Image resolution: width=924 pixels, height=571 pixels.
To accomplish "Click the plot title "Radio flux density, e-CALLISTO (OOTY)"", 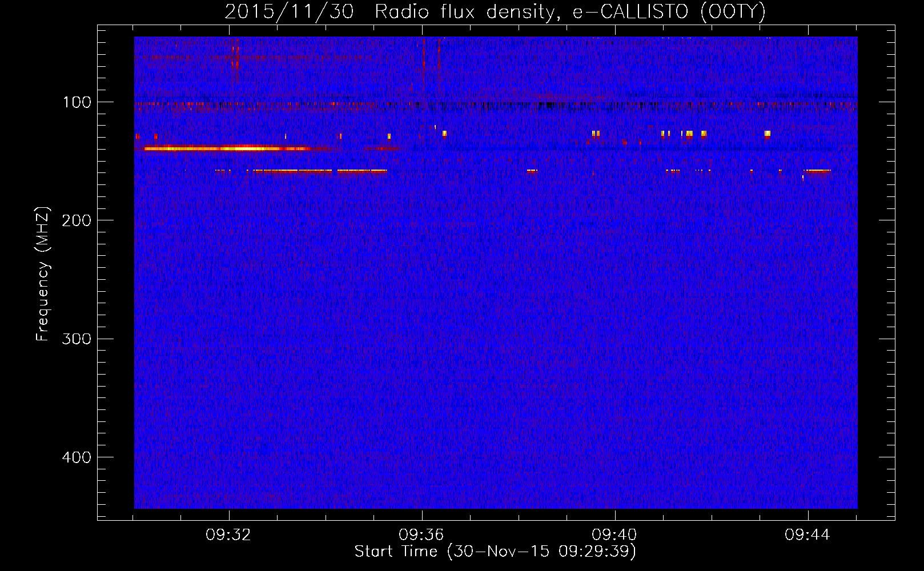I will [570, 12].
